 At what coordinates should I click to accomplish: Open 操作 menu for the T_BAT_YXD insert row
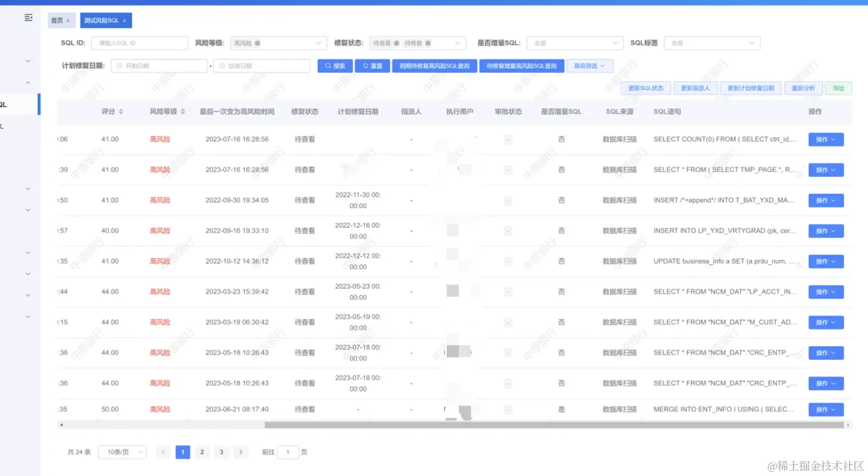click(826, 200)
